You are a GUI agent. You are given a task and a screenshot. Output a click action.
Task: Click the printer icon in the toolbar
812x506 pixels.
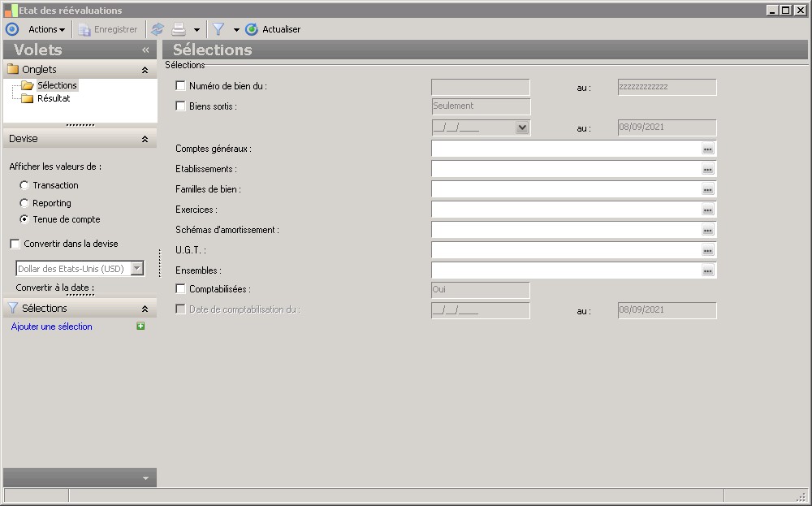179,29
